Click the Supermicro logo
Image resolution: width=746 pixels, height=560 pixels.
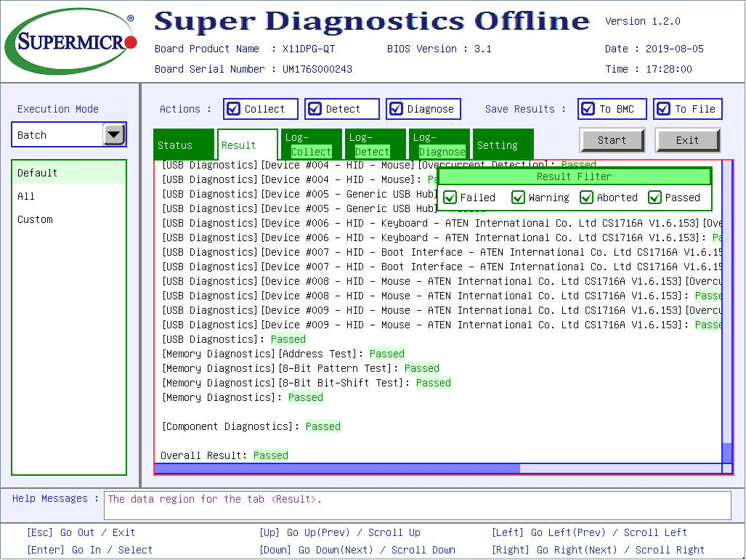point(70,41)
